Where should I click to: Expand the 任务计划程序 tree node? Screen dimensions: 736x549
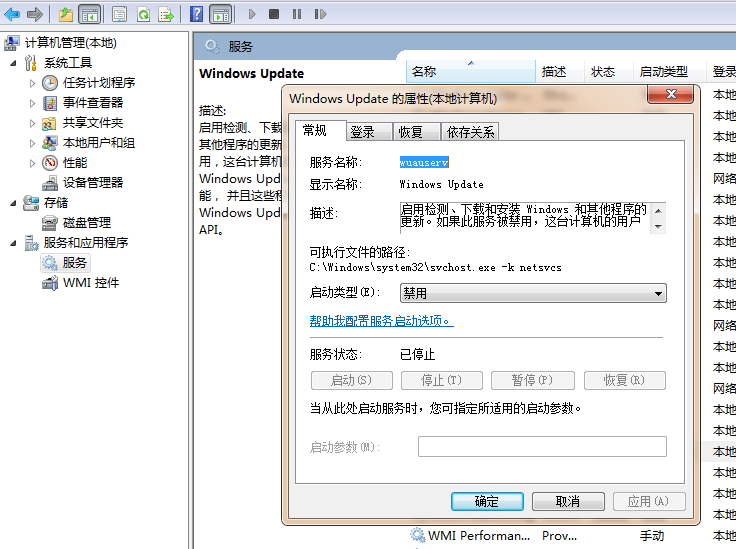[x=32, y=83]
